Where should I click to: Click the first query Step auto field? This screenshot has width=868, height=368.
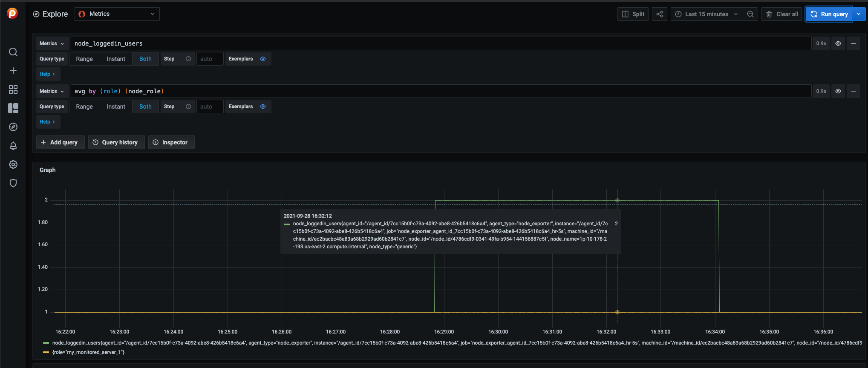coord(210,59)
